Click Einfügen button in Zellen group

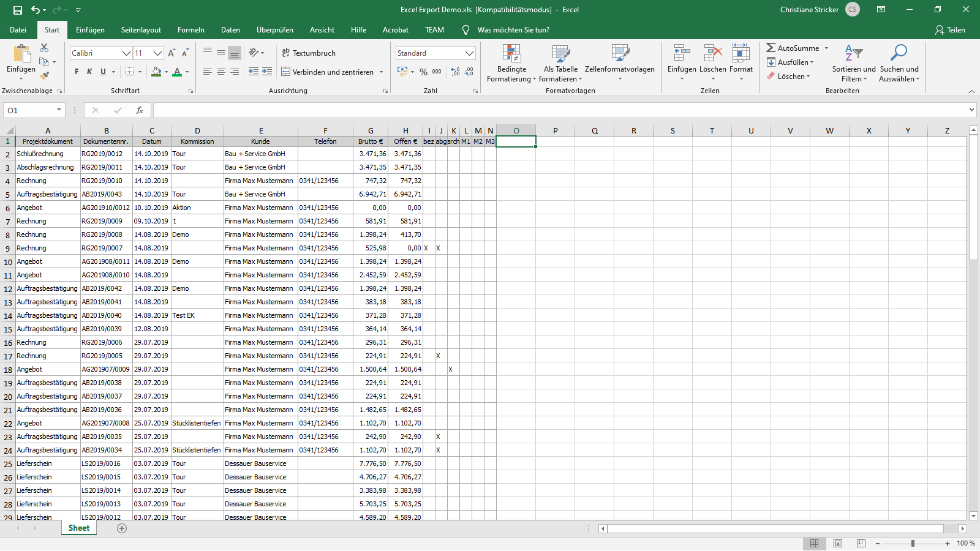[682, 61]
